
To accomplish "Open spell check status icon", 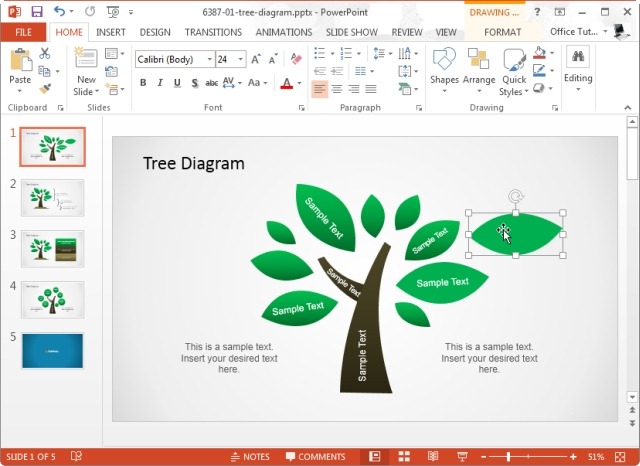I will 76,456.
